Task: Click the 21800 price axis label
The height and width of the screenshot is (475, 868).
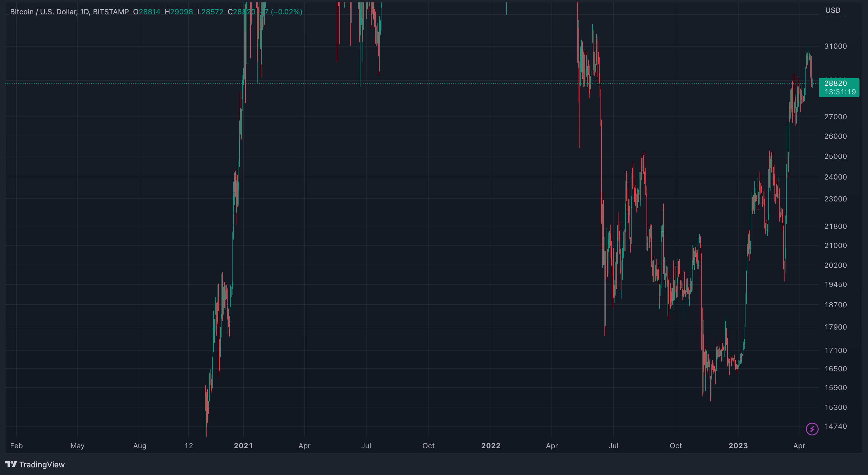Action: pos(835,226)
